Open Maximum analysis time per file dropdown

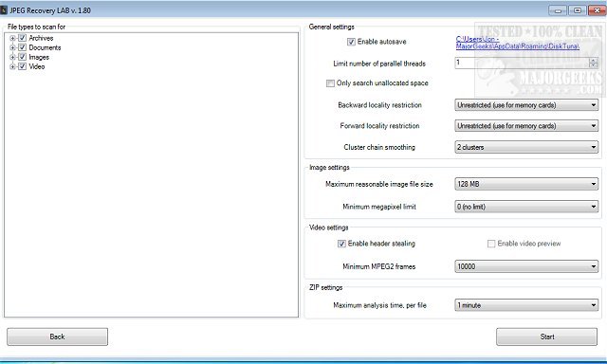coord(526,305)
